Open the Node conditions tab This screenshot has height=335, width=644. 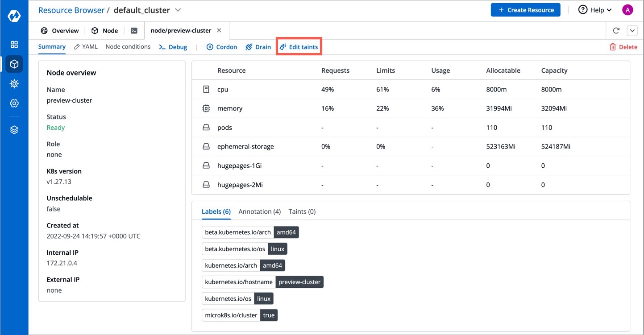point(128,47)
